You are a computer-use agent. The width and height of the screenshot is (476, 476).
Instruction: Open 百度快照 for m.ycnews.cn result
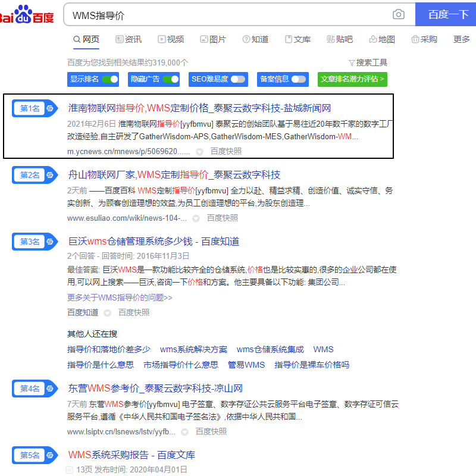(226, 151)
